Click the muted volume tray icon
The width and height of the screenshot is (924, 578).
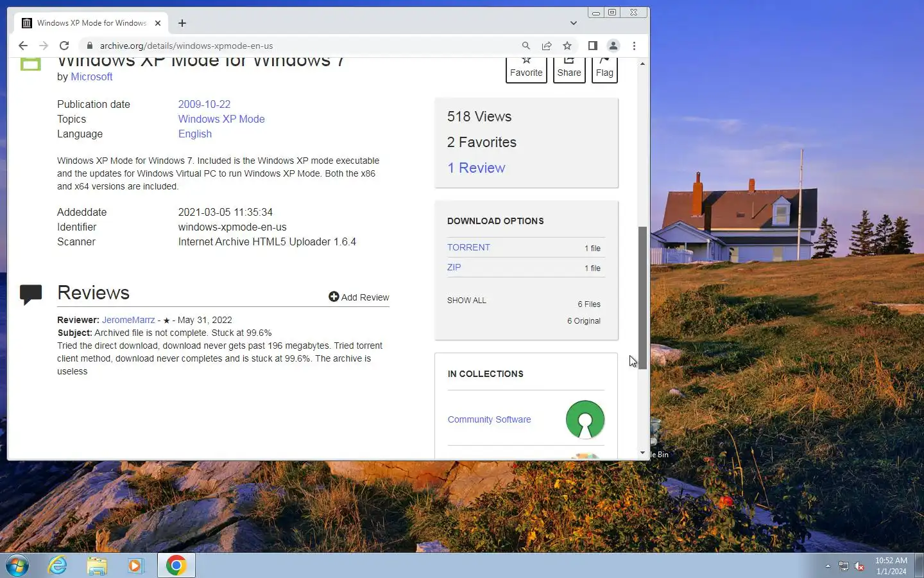click(x=860, y=566)
